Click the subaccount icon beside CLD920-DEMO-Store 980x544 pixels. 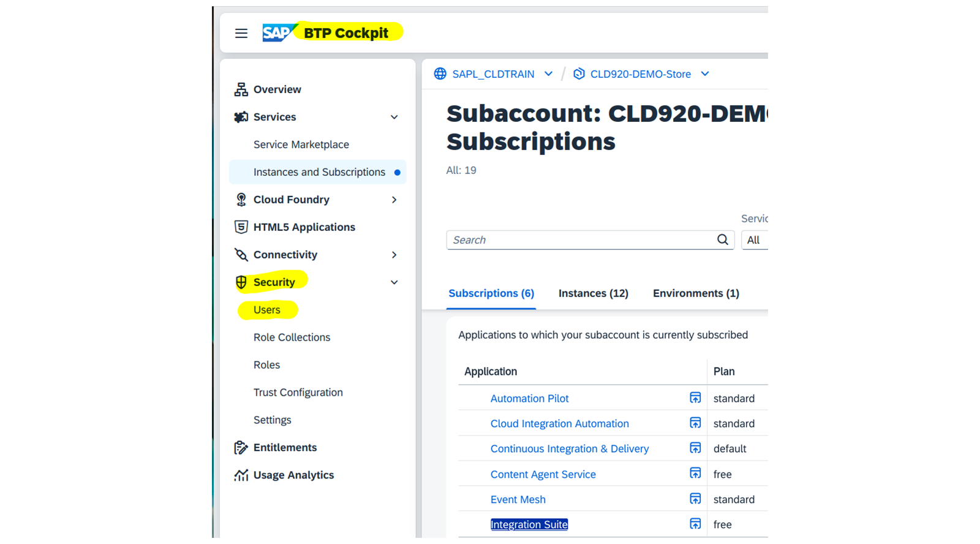tap(579, 74)
